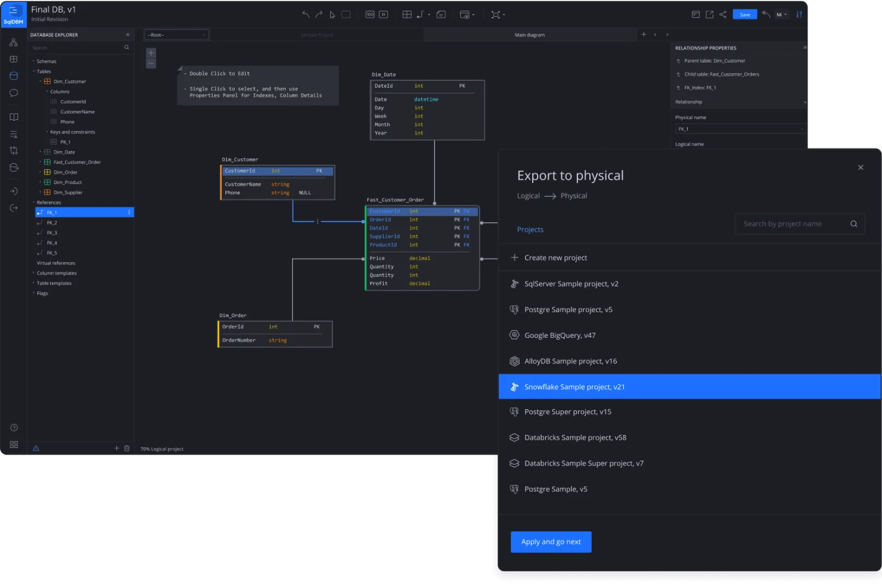Open the database explorer sidebar icon
Image resolution: width=882 pixels, height=588 pixels.
[14, 76]
